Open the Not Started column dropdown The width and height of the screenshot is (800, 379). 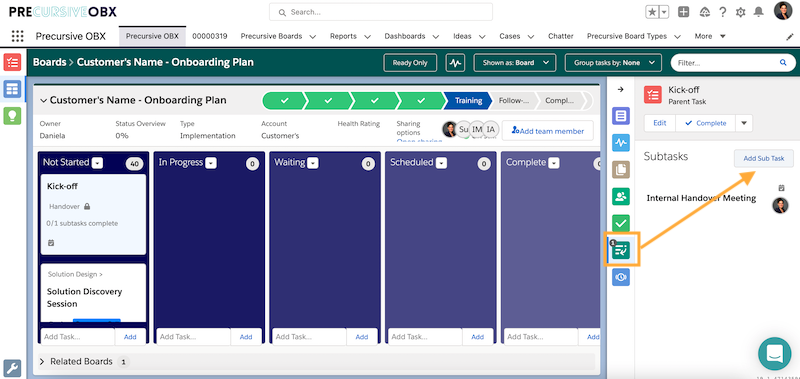[97, 163]
